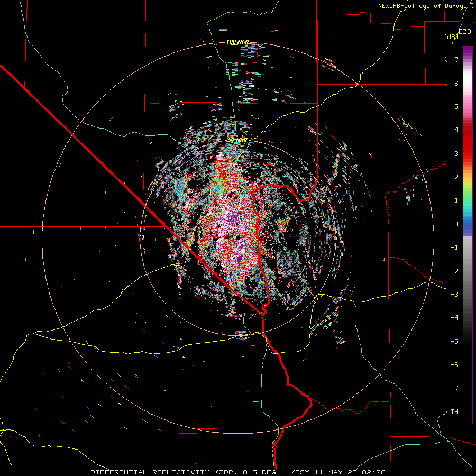Click the -6 value on the color scale

click(454, 365)
